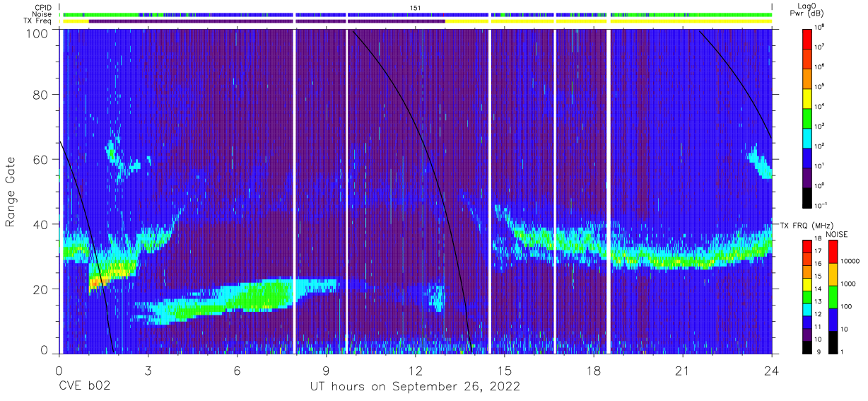Image resolution: width=868 pixels, height=401 pixels.
Task: Click the 'Range Gate' y-axis label
Action: click(11, 192)
